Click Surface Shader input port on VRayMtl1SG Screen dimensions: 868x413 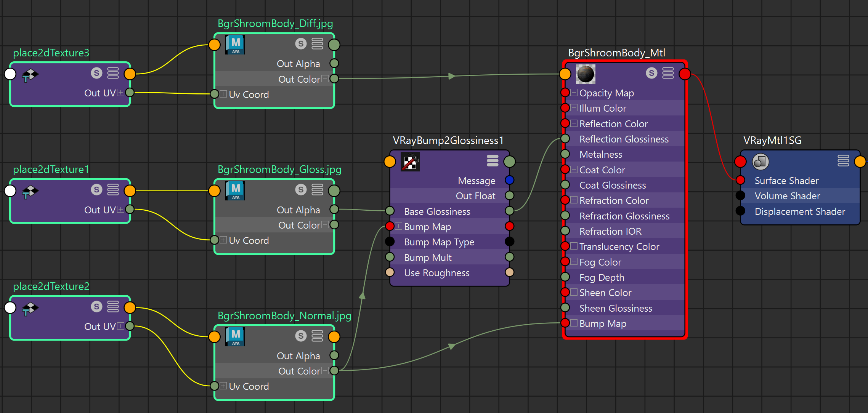pos(740,180)
